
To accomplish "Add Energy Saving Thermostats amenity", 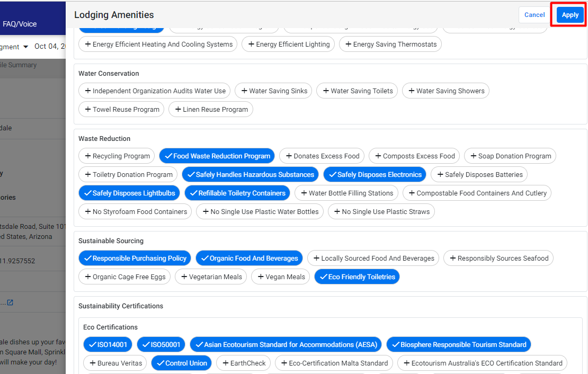I will 390,44.
